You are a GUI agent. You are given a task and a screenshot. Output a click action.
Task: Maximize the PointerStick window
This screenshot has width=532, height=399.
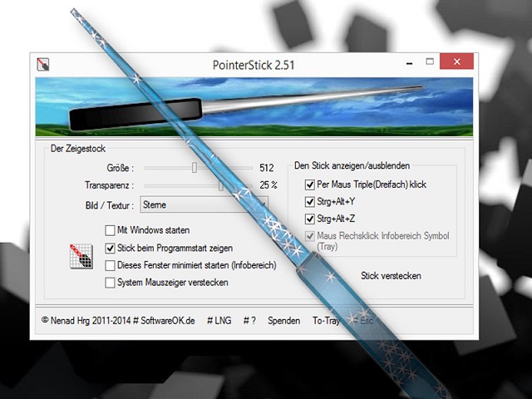click(430, 62)
